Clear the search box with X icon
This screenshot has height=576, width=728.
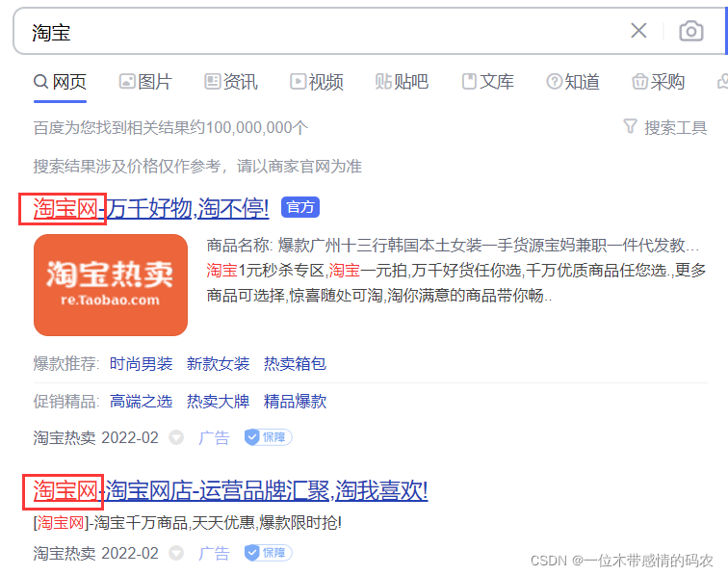pyautogui.click(x=638, y=31)
